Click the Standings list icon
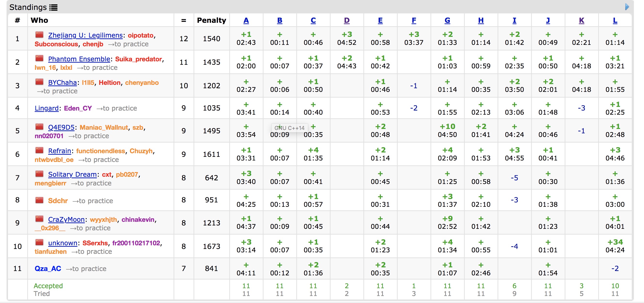The width and height of the screenshot is (644, 303). coord(53,8)
